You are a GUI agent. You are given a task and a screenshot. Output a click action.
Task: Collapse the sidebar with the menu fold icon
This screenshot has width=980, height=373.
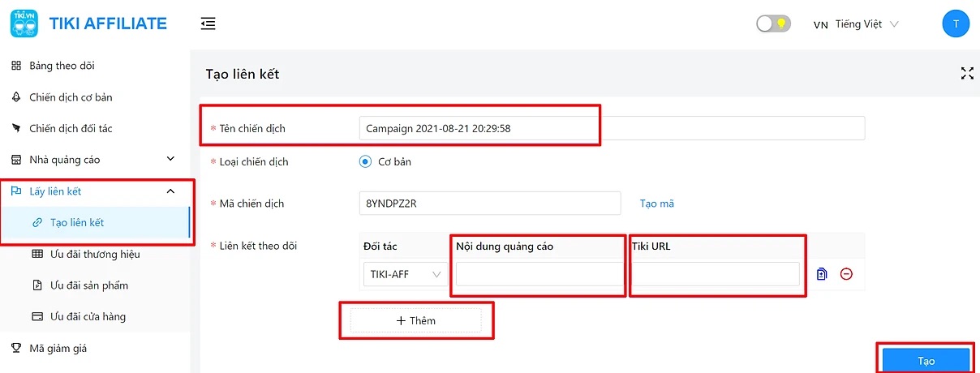[208, 24]
